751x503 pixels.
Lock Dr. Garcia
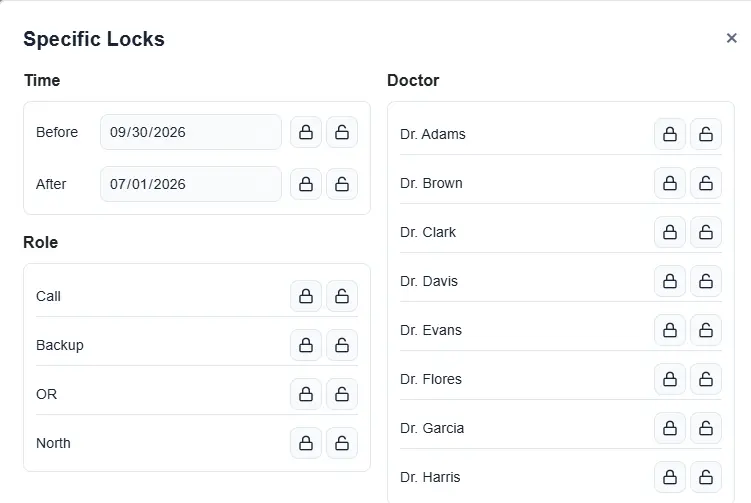[670, 428]
